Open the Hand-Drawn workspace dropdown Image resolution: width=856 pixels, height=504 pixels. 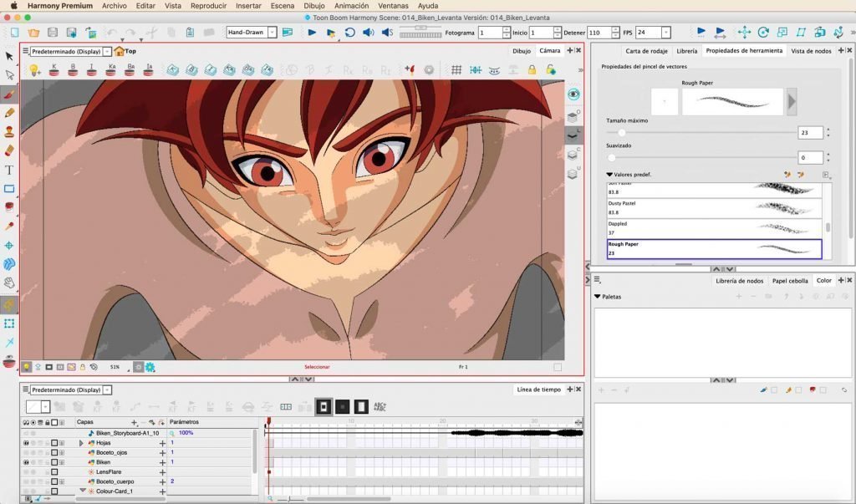(272, 33)
